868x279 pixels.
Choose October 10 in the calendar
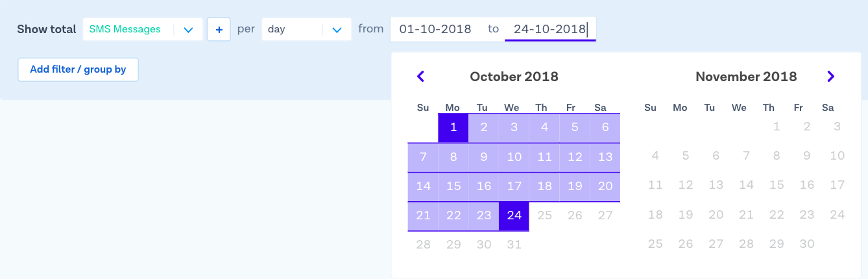tap(514, 157)
